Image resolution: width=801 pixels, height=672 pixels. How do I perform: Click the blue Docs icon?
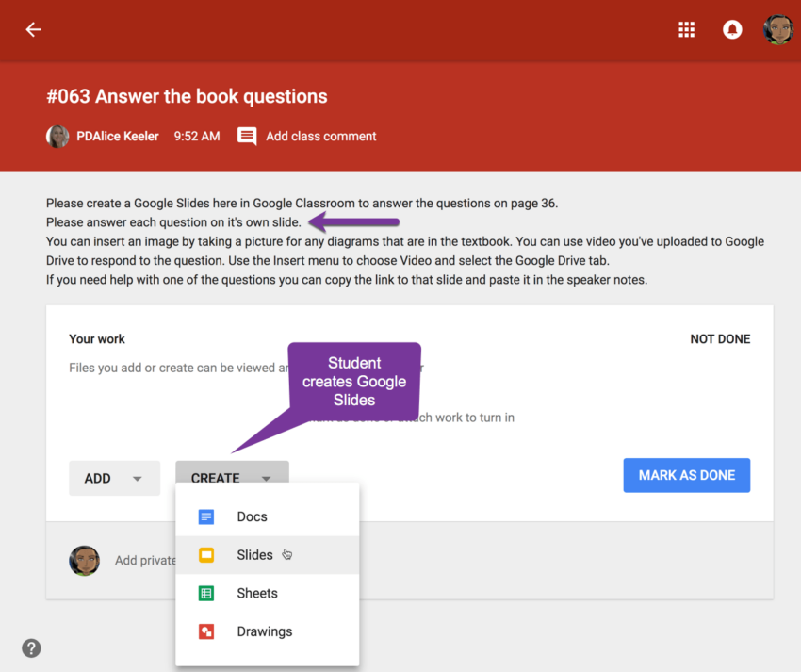click(x=205, y=516)
